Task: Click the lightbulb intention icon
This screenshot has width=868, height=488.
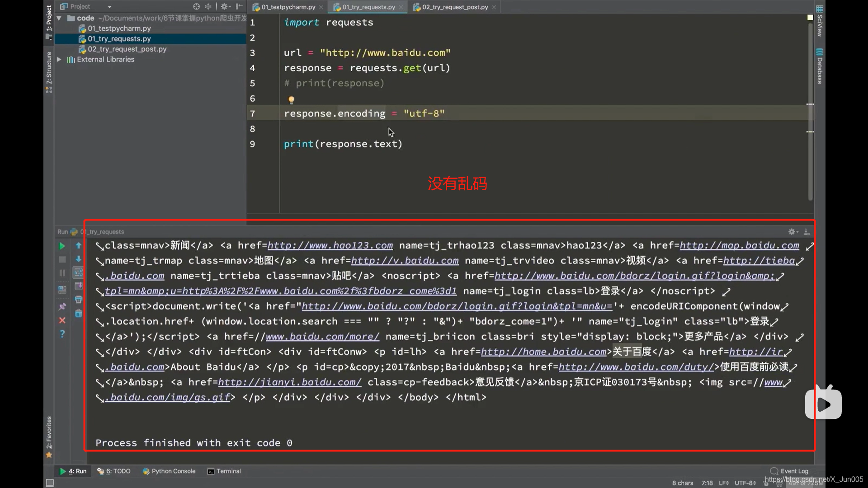Action: click(x=292, y=99)
